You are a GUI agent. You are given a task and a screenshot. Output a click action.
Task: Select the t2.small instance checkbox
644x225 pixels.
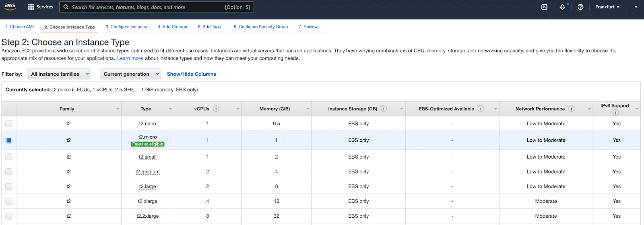pos(9,157)
